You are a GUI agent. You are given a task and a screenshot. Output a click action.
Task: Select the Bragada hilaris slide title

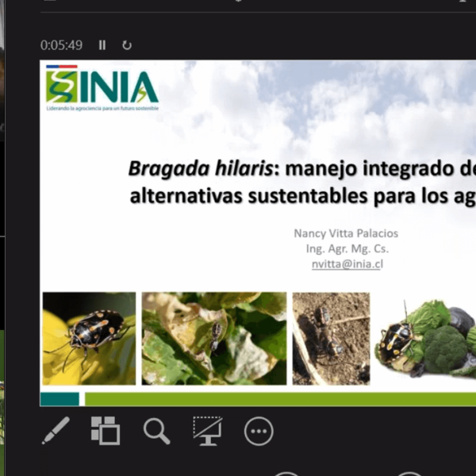tap(301, 182)
